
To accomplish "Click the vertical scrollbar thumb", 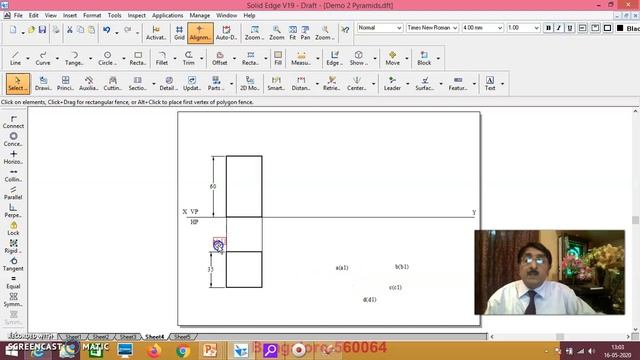I will click(635, 220).
